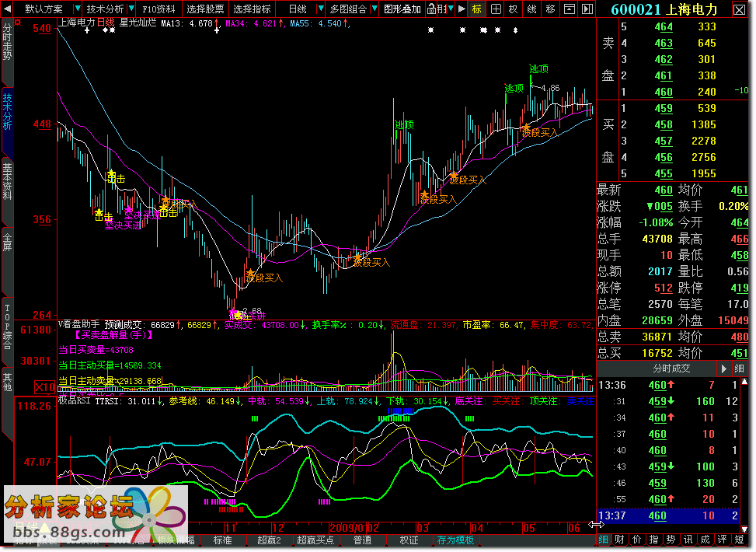The width and height of the screenshot is (756, 552).
Task: Click the scroll-down arrow of tick list
Action: click(745, 529)
